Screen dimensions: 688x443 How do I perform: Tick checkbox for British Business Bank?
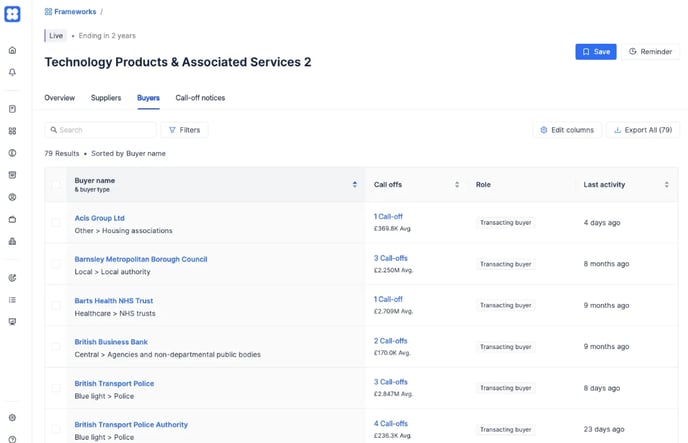56,347
